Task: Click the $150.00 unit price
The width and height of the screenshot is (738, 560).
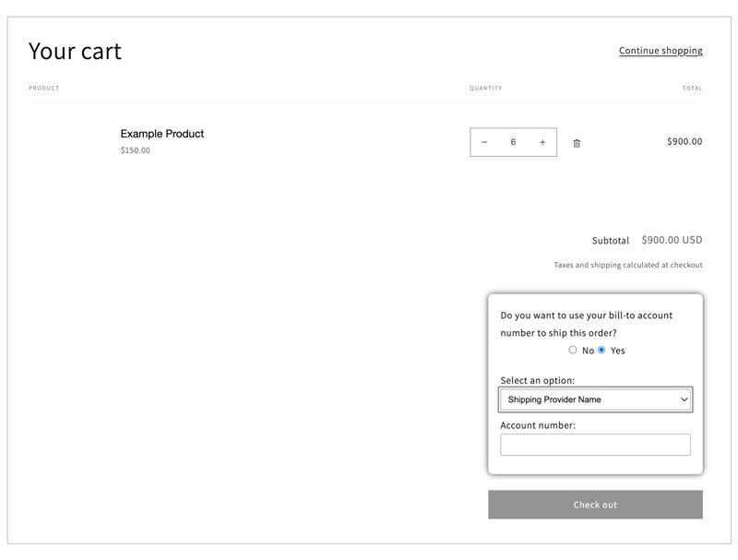Action: pyautogui.click(x=135, y=150)
